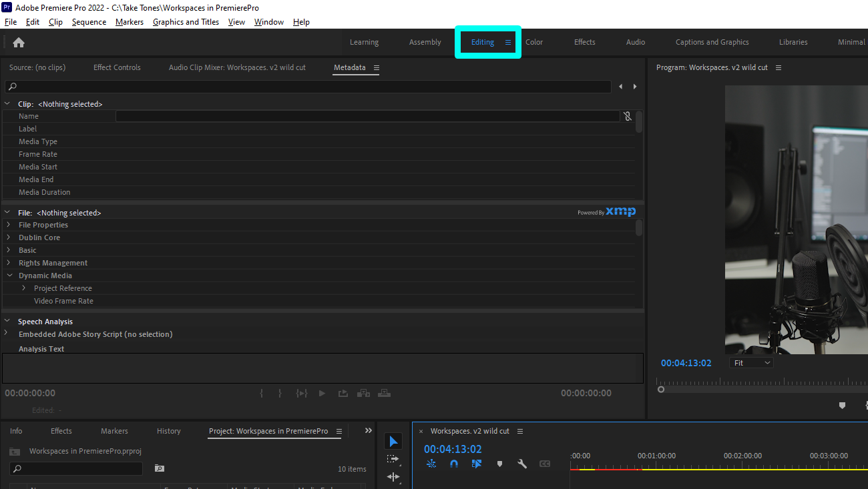Open the Metadata panel menu
The image size is (868, 489).
click(x=377, y=68)
